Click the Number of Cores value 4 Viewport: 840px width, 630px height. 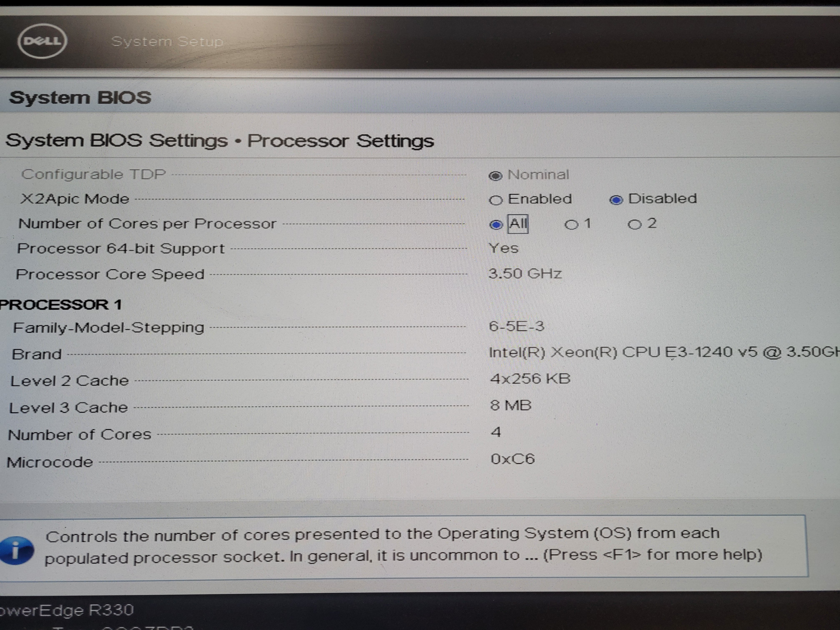(496, 432)
